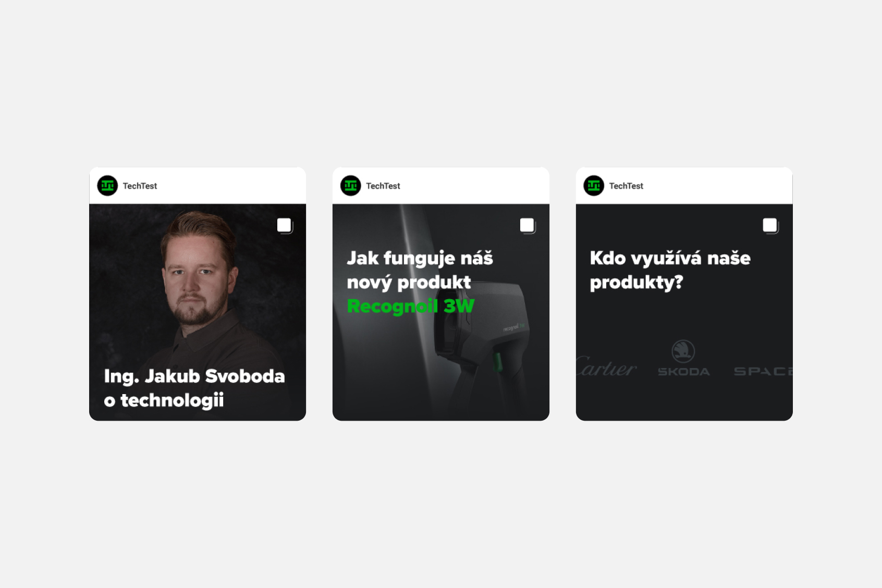Click the SpaceX logo at card edge
This screenshot has height=588, width=882.
click(763, 371)
